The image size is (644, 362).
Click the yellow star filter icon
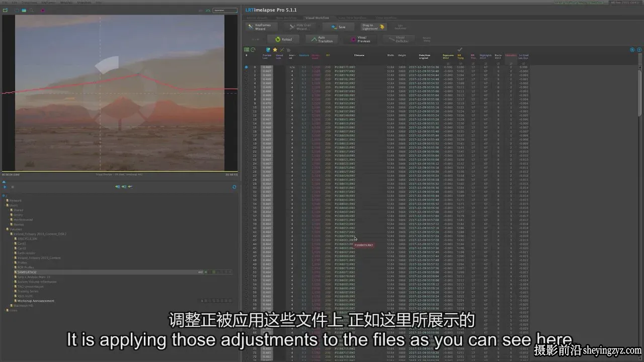(275, 50)
